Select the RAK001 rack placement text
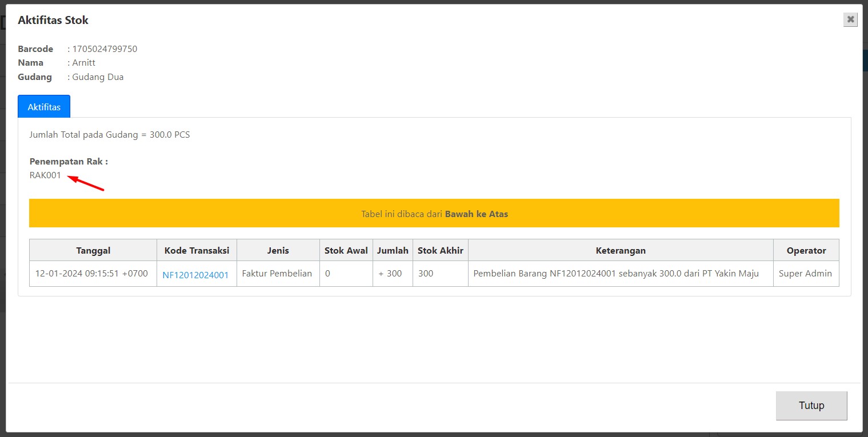The image size is (868, 437). click(x=45, y=175)
